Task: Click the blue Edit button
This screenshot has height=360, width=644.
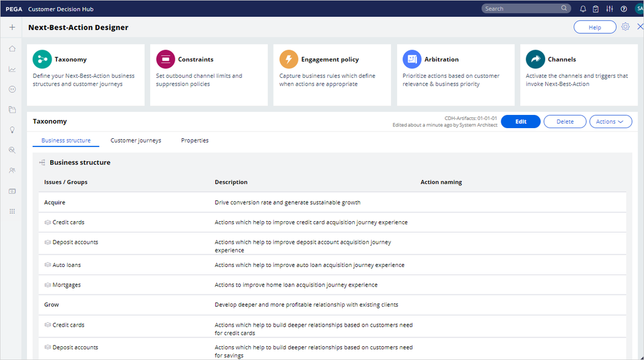Action: [521, 122]
